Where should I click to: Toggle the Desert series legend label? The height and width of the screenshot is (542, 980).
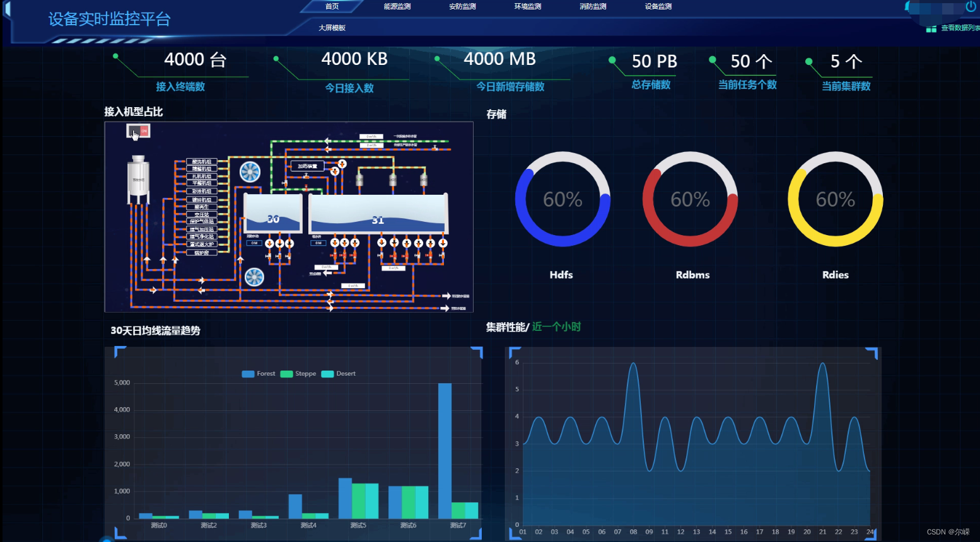pyautogui.click(x=346, y=374)
